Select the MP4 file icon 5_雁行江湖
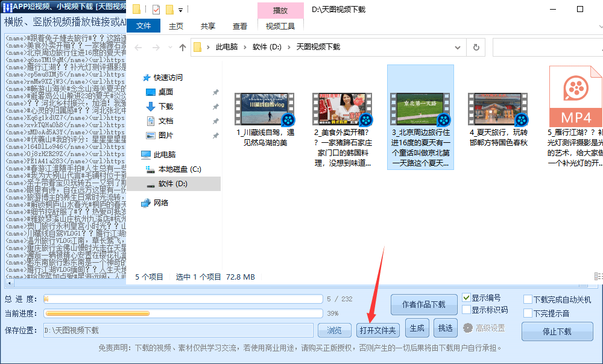This screenshot has height=364, width=603. pyautogui.click(x=576, y=96)
